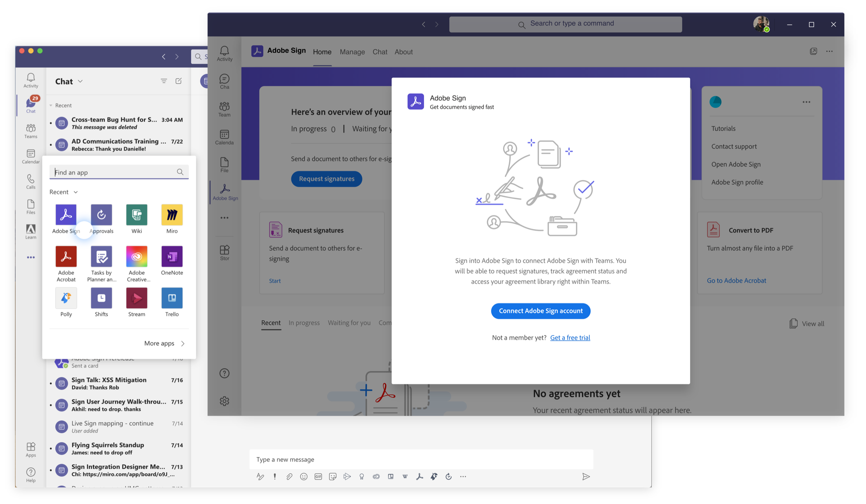Click Help in Mac Teams sidebar
This screenshot has height=504, width=866.
coord(31,475)
